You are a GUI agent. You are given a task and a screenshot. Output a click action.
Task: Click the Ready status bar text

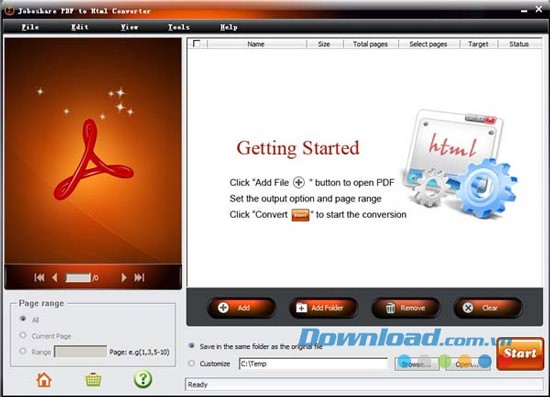coord(197,385)
